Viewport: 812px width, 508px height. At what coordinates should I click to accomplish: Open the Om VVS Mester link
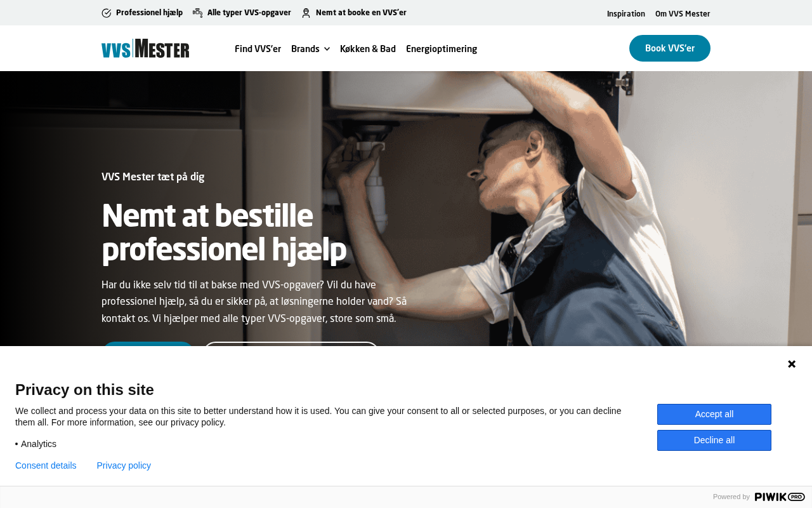[683, 13]
